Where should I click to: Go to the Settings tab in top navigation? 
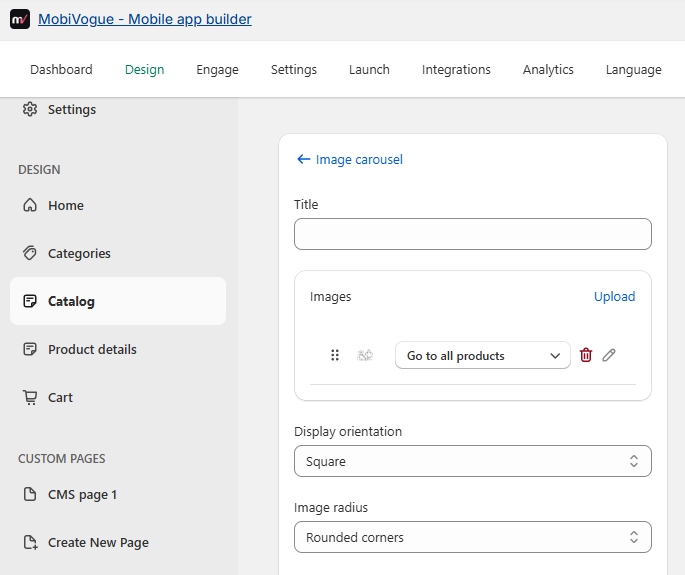click(294, 69)
